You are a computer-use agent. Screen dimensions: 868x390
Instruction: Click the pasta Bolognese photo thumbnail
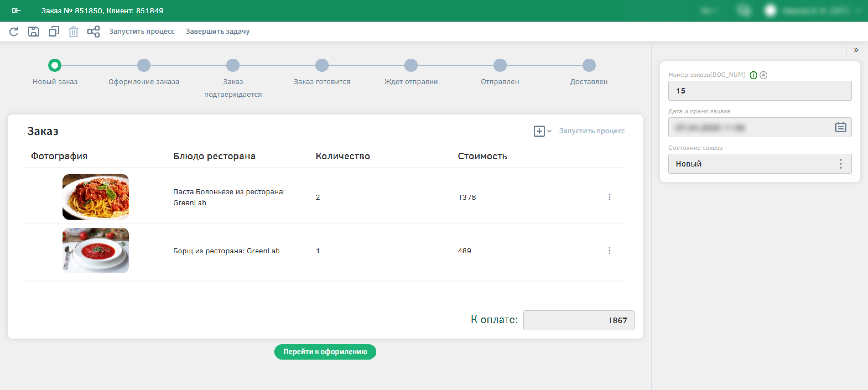(x=95, y=197)
